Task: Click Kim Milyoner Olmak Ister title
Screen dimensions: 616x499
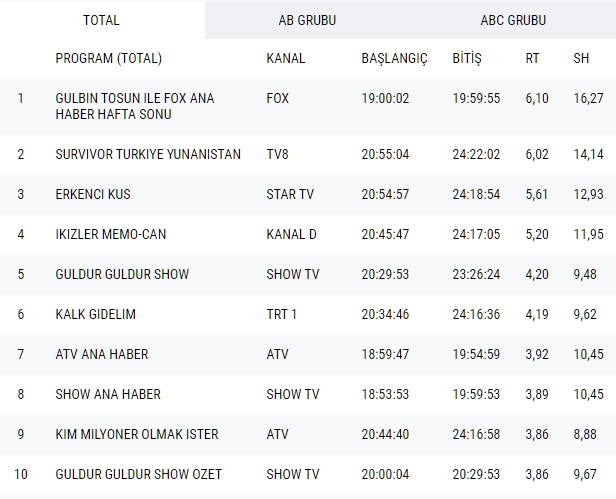Action: 137,434
